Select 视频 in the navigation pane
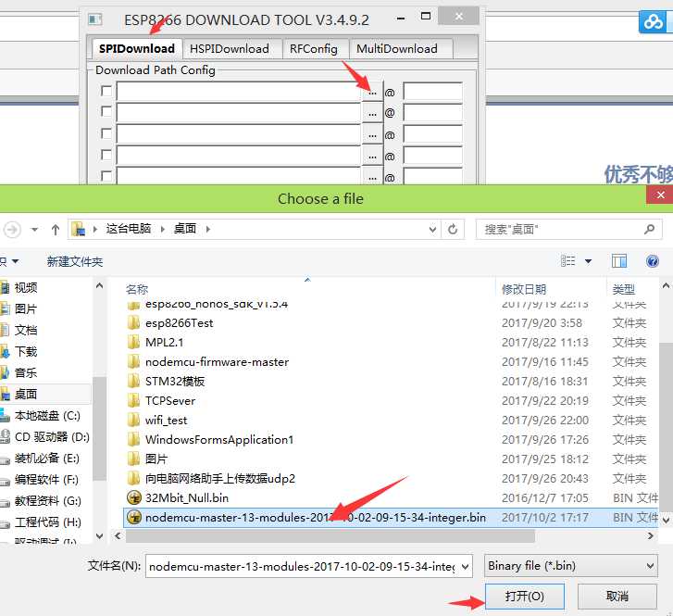Screen dimensions: 673x616 [x=26, y=287]
